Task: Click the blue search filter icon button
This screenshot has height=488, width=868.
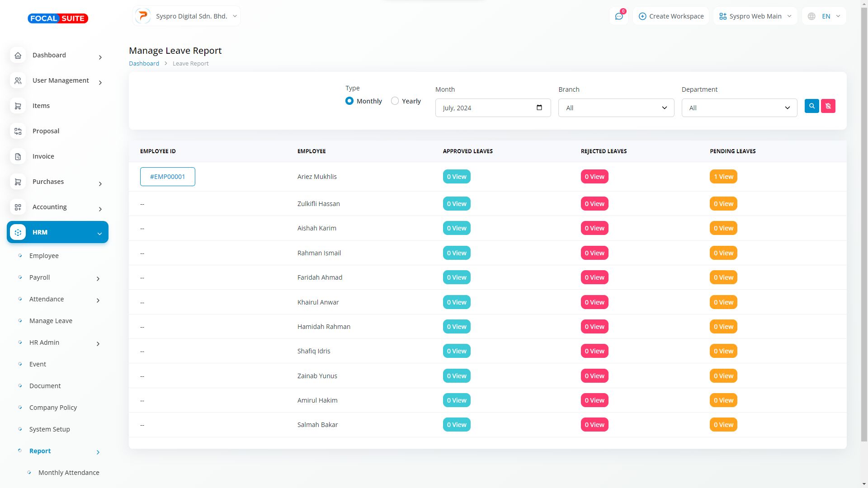Action: coord(811,106)
